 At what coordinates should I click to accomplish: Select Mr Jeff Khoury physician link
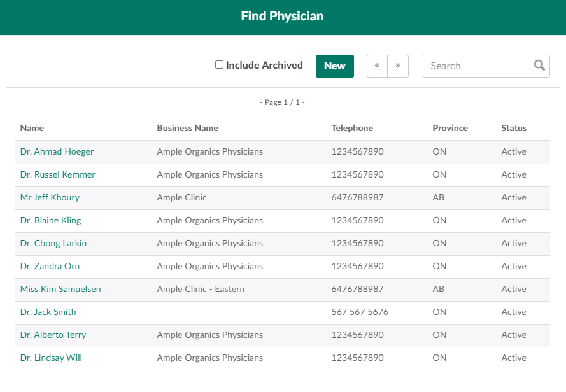50,197
